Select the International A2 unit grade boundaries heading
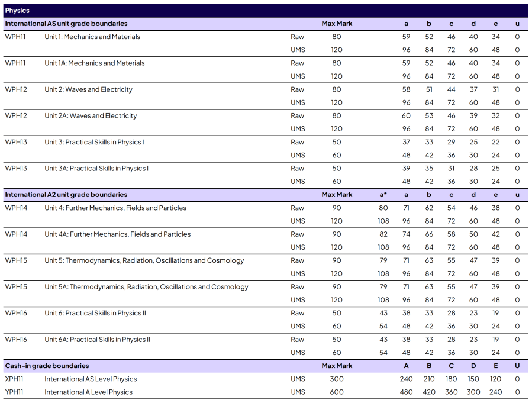Viewport: 532px width, 403px height. pos(66,195)
